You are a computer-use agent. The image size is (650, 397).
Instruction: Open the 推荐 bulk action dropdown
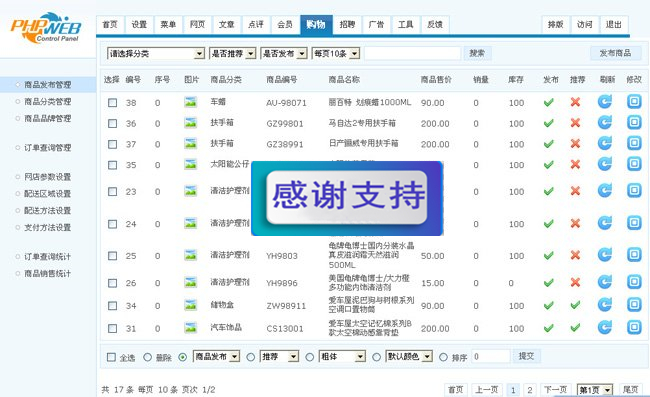tap(279, 356)
